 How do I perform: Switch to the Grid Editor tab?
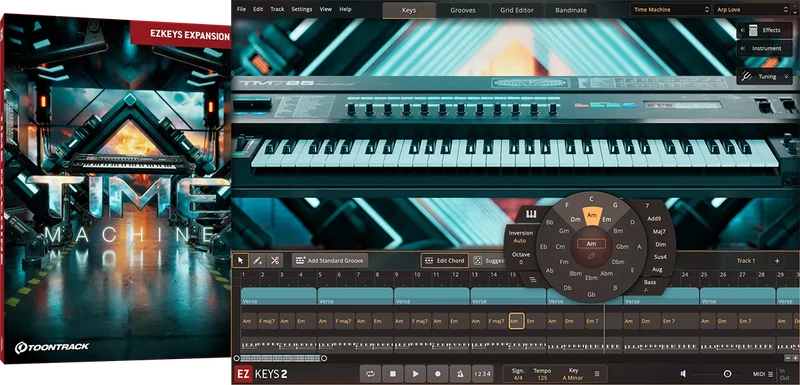[x=517, y=10]
